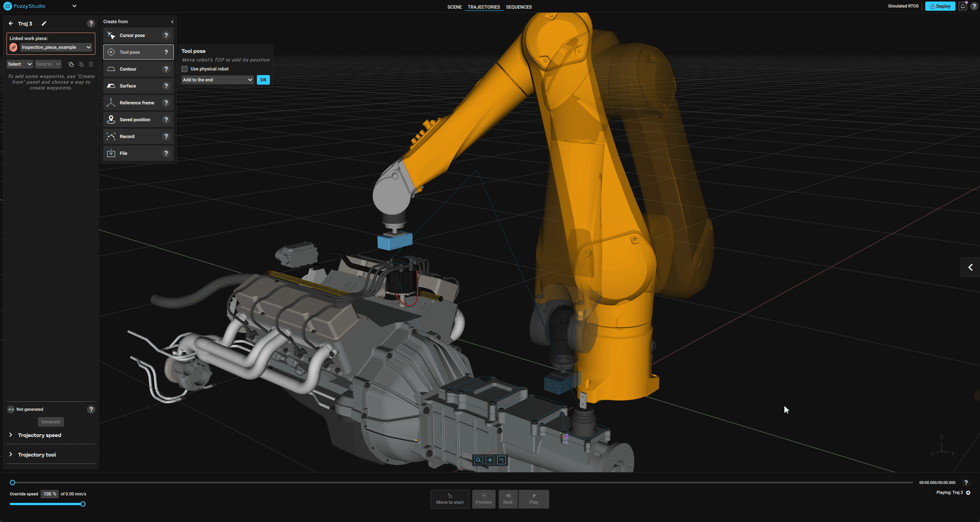Screen dimensions: 980x522
Task: Click the help question mark in the top-right corner
Action: [975, 6]
